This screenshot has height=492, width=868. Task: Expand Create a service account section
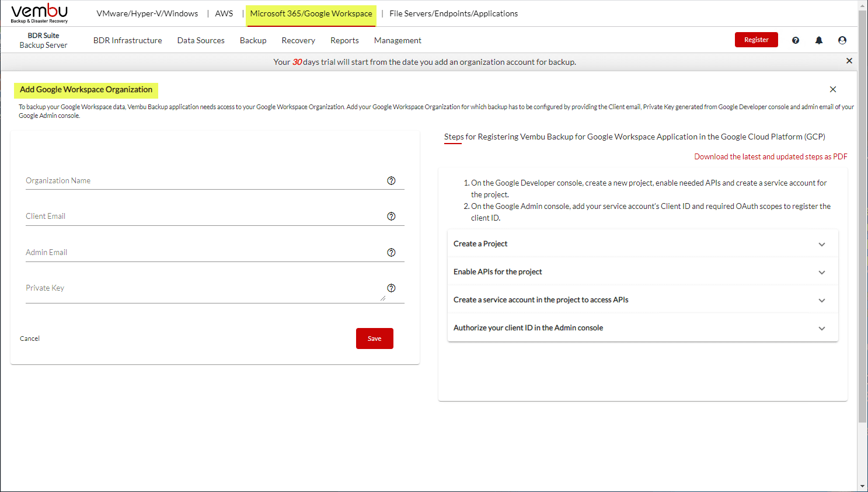click(x=821, y=301)
